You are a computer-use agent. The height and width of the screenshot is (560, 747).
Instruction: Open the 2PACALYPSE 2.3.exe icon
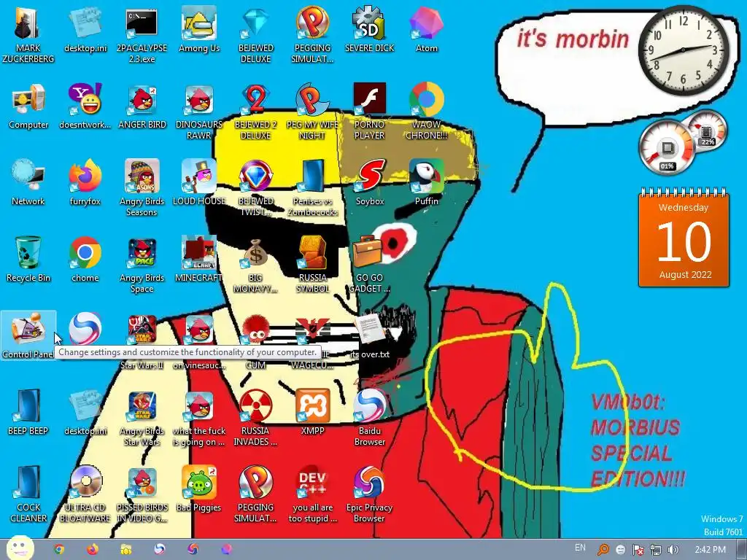point(142,35)
